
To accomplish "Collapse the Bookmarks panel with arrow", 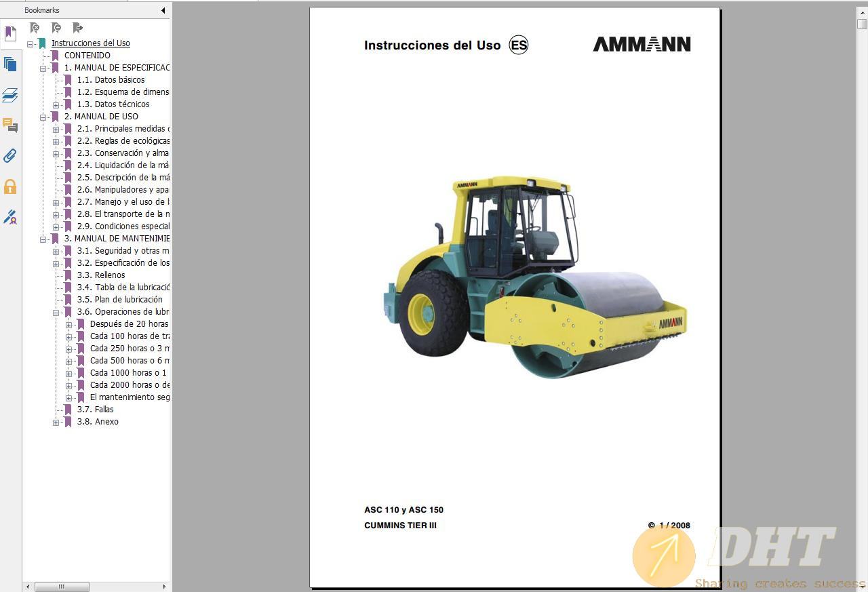I will (x=163, y=10).
